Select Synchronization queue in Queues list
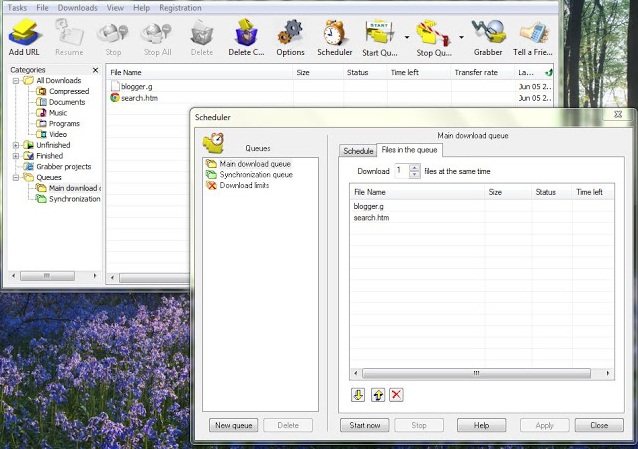Image resolution: width=638 pixels, height=449 pixels. click(x=256, y=174)
